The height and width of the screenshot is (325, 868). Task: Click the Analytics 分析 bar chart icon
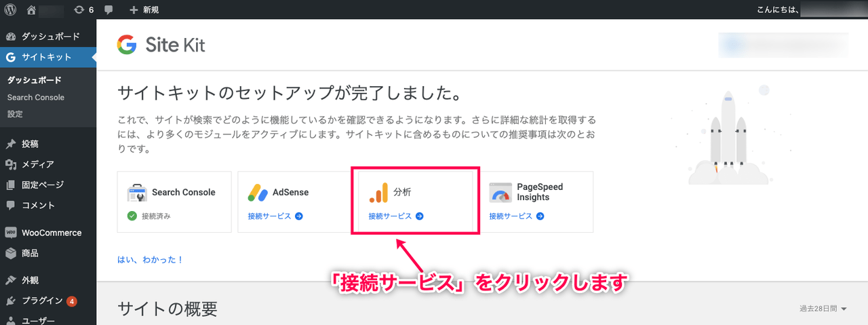[378, 193]
